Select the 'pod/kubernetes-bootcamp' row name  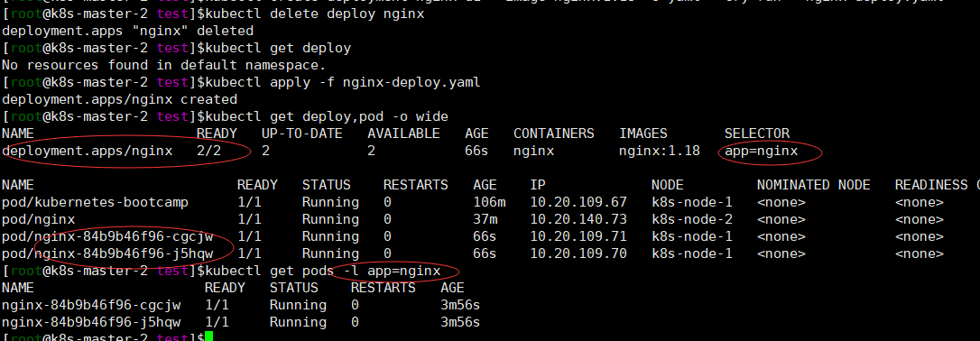pyautogui.click(x=95, y=202)
